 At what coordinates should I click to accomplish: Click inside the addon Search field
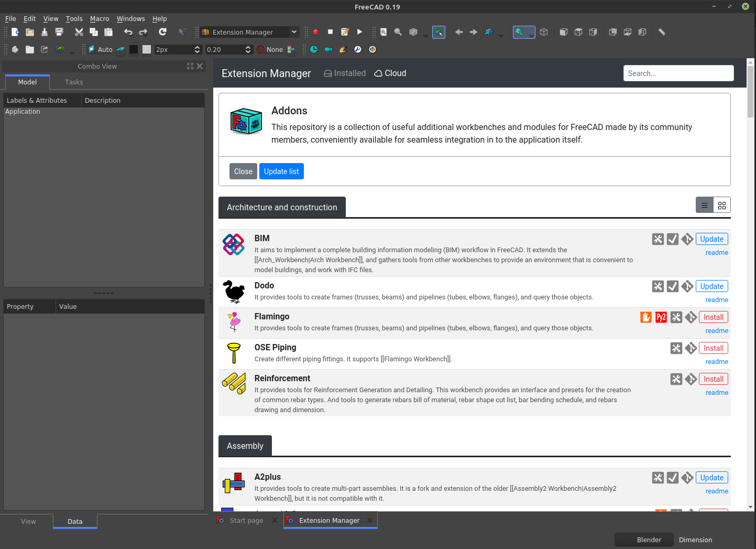678,73
